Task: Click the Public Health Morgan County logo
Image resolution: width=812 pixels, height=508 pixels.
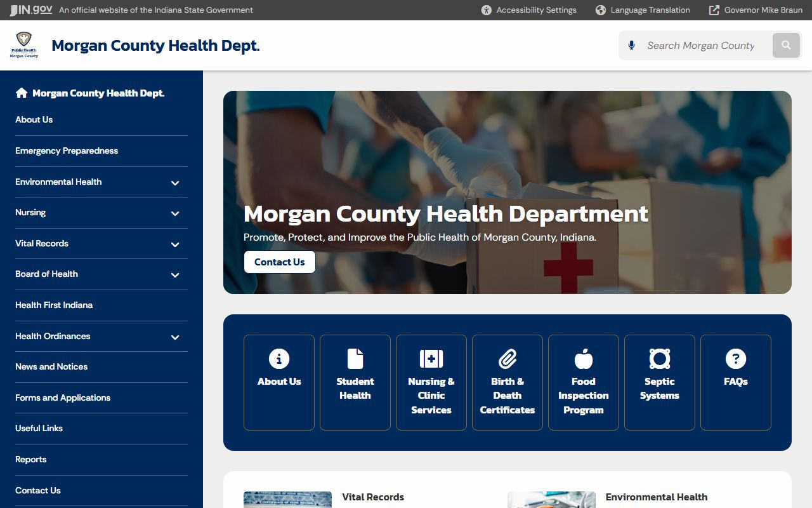Action: click(x=24, y=45)
